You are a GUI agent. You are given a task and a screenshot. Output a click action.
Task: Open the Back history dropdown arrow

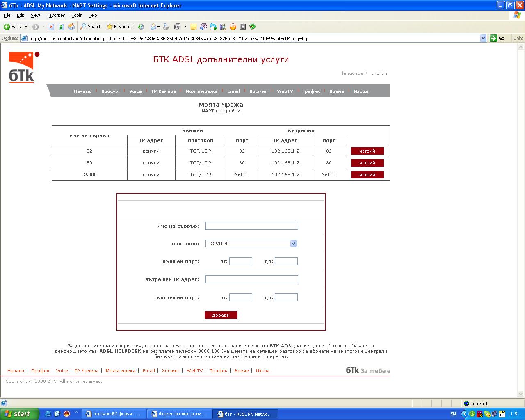point(26,27)
